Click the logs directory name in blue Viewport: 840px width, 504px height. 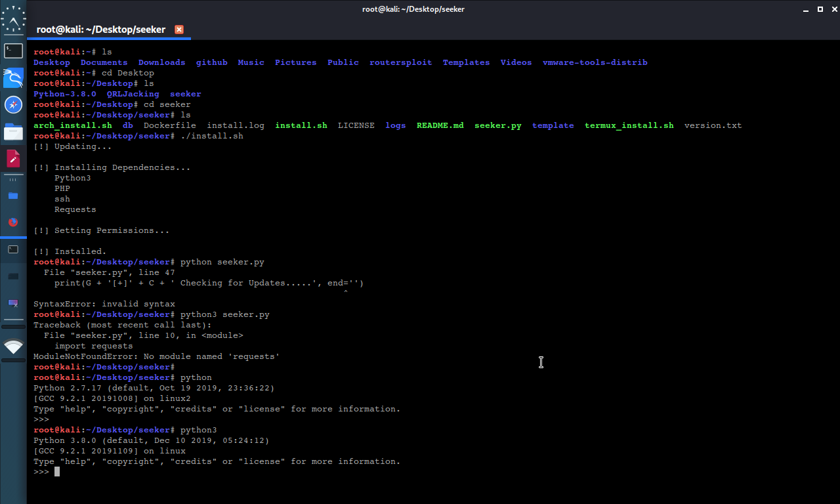click(395, 125)
